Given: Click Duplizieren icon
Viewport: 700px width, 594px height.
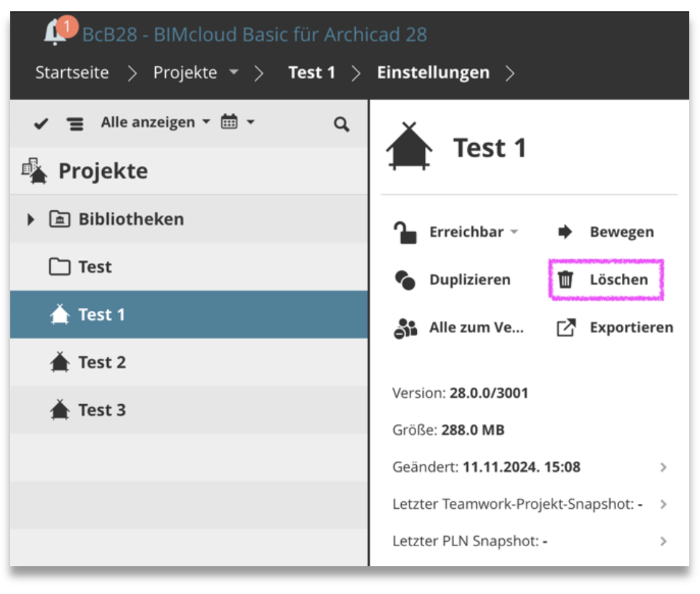Looking at the screenshot, I should (405, 280).
